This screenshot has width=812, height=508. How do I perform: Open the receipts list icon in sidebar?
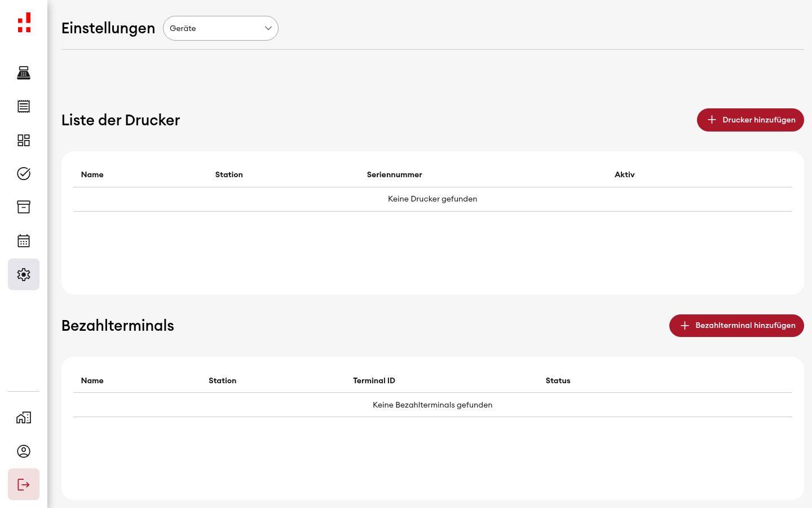pyautogui.click(x=24, y=106)
